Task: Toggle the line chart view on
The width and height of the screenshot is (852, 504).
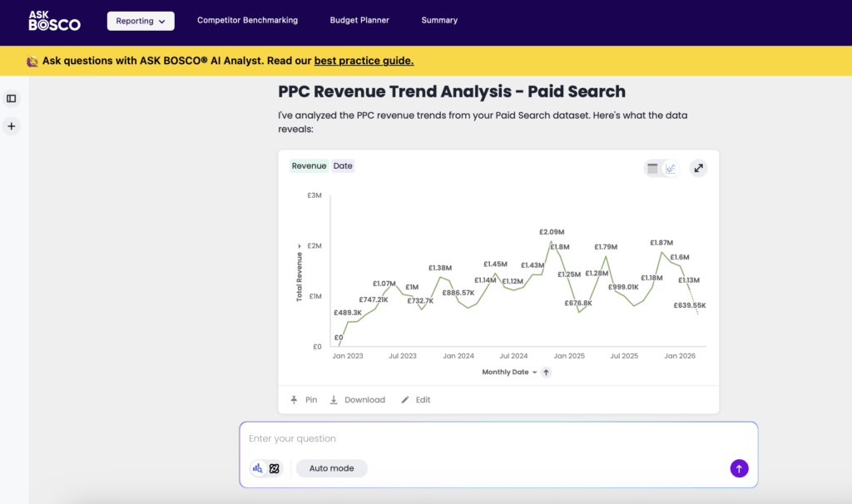Action: point(671,167)
